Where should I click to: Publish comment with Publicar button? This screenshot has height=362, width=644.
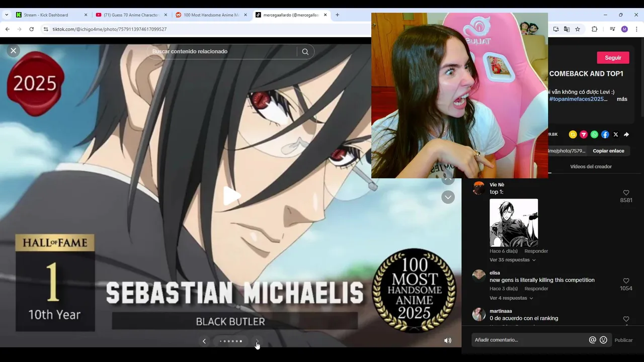[x=623, y=340]
